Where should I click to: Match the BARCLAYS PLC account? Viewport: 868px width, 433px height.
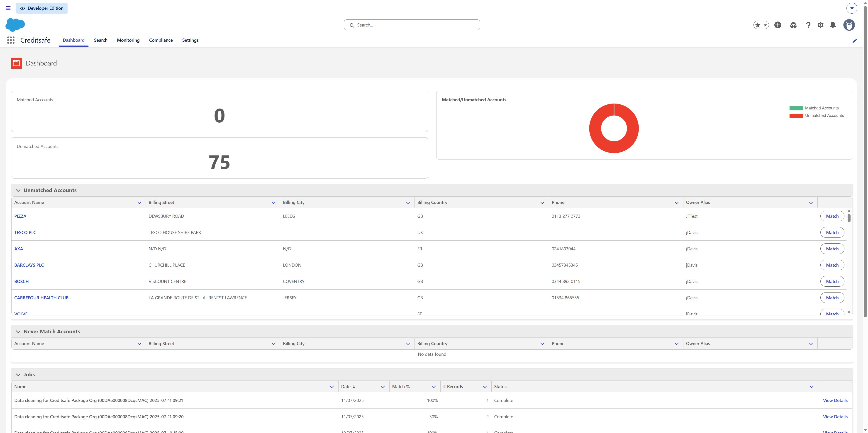[832, 265]
